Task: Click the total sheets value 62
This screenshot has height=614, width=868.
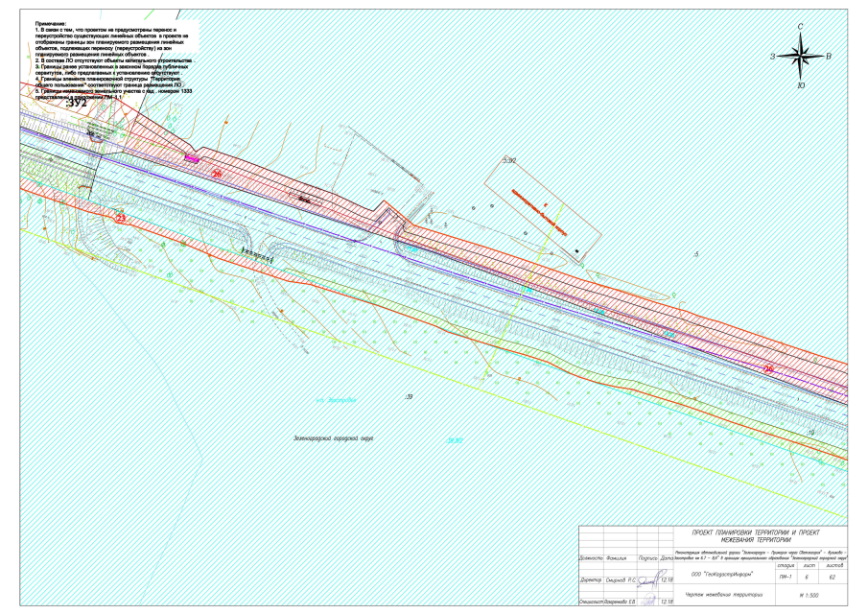Action: (833, 575)
